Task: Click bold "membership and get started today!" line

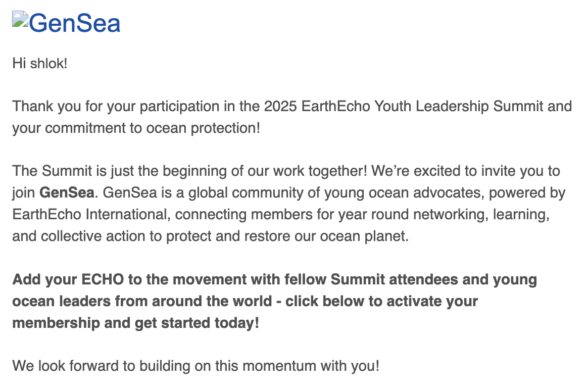Action: tap(135, 323)
